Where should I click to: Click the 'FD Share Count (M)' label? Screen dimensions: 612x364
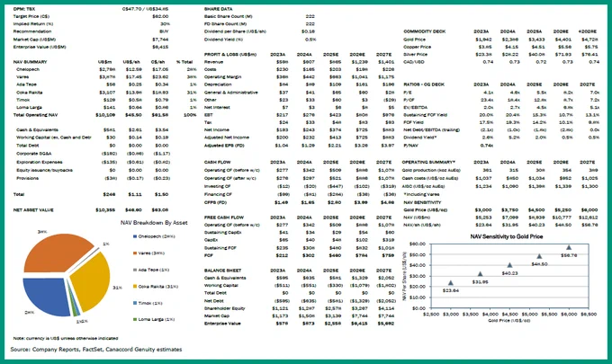tap(225, 23)
